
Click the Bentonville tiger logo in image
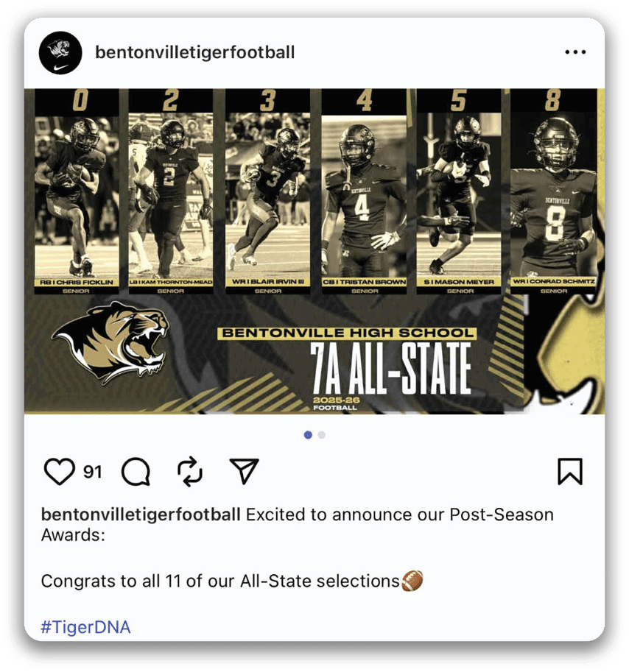[x=112, y=342]
